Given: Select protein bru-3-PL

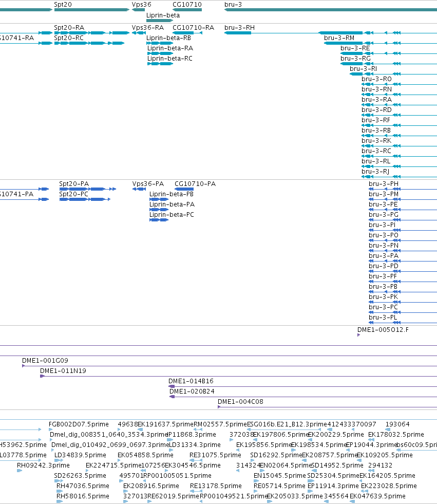Looking at the screenshot, I should 383,318.
